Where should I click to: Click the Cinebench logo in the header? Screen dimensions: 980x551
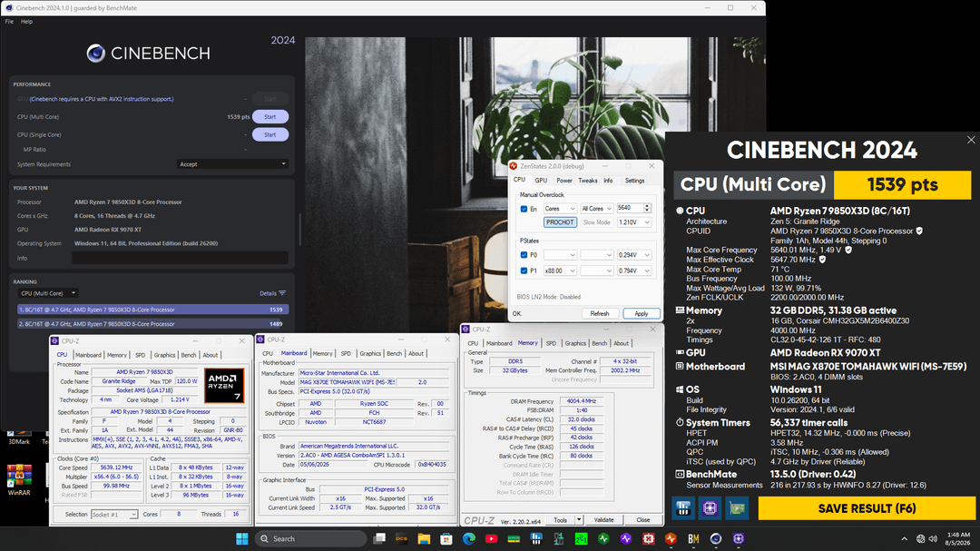[x=95, y=54]
